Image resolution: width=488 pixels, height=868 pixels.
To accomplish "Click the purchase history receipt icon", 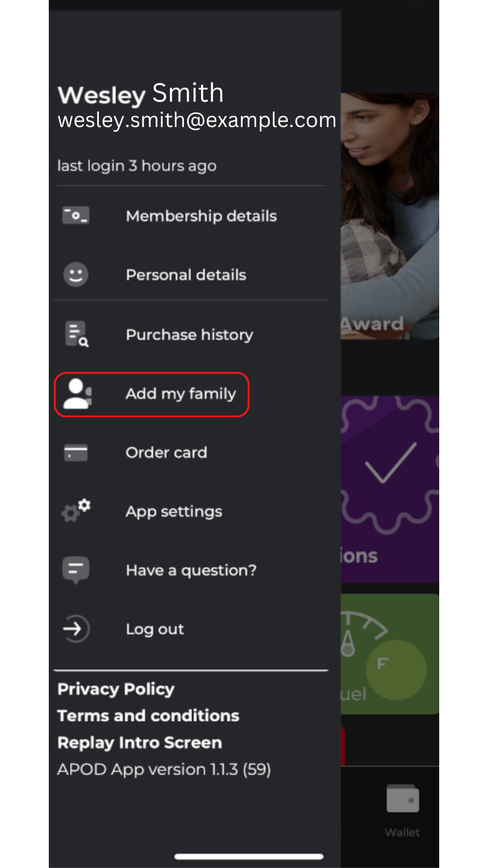I will coord(76,334).
